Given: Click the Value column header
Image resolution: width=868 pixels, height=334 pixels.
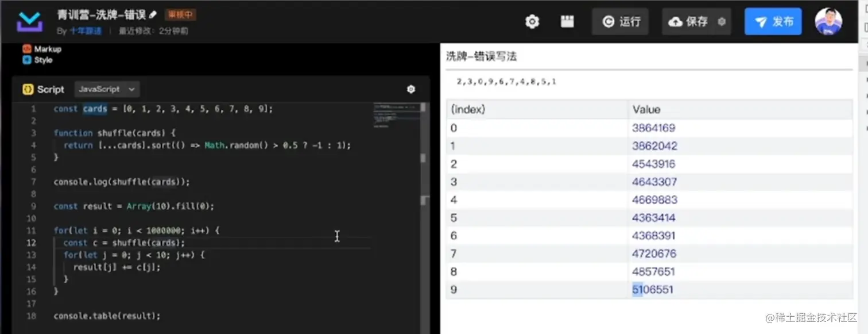Looking at the screenshot, I should (740, 109).
